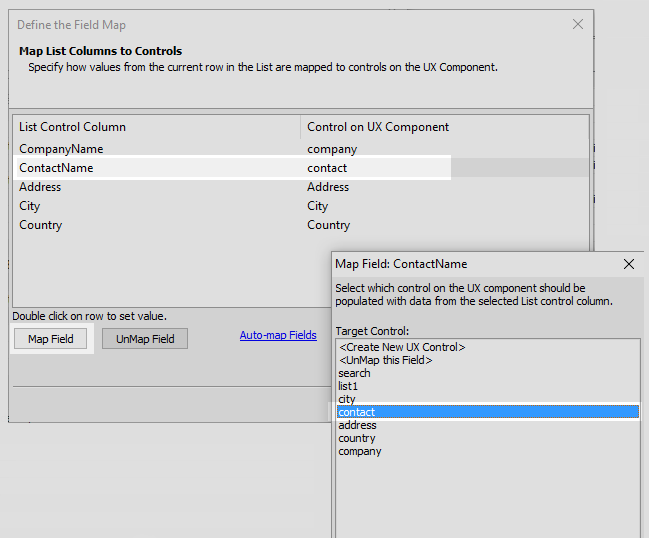Close the Map Field: ContactName popup
Screen dimensions: 649x538
[x=629, y=264]
